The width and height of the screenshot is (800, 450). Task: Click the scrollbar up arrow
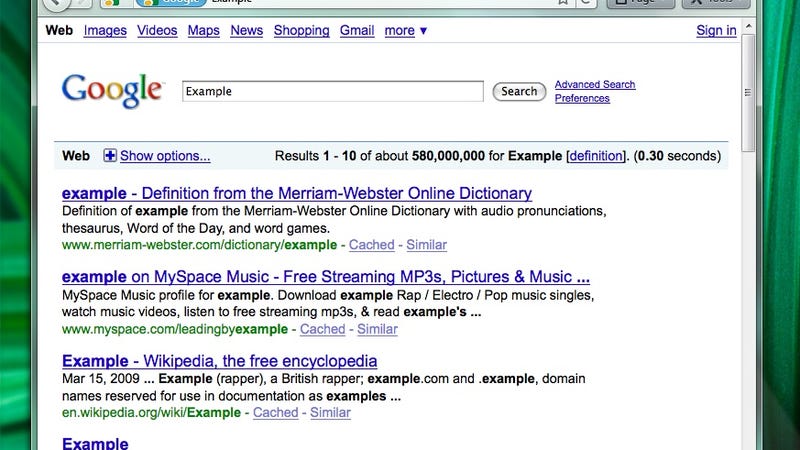point(748,26)
